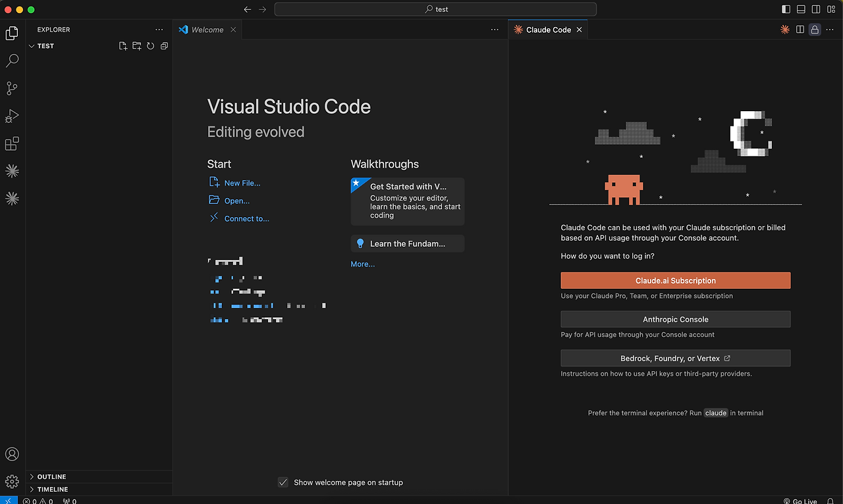Viewport: 843px width, 504px height.
Task: Open the Search view in activity bar
Action: pos(12,61)
